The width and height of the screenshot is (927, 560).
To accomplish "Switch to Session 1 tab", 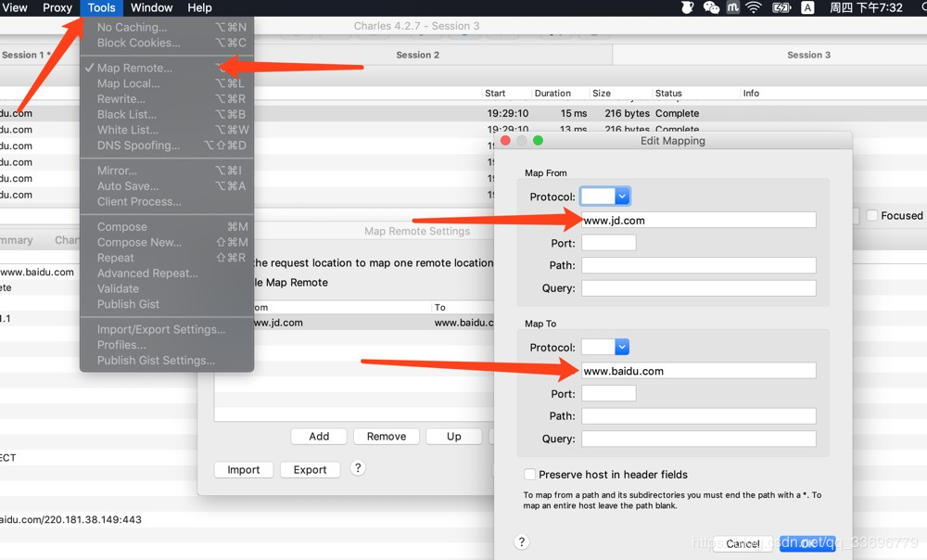I will click(x=26, y=55).
